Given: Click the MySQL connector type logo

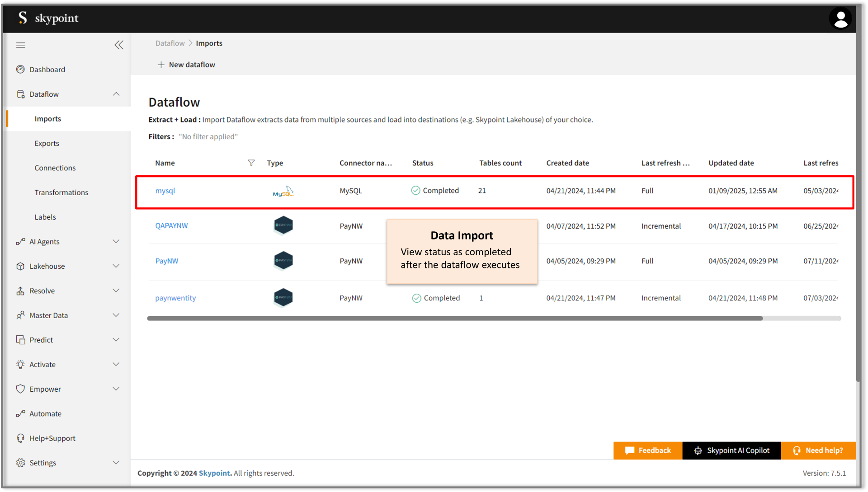Looking at the screenshot, I should pos(283,192).
